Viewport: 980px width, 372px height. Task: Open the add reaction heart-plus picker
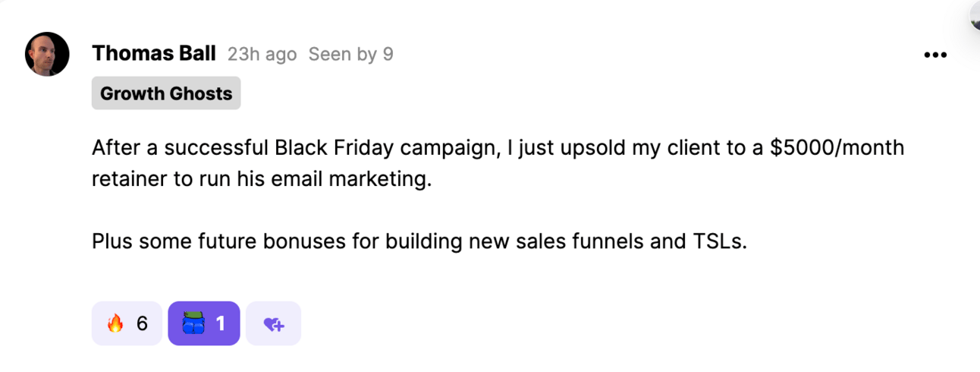pyautogui.click(x=273, y=324)
